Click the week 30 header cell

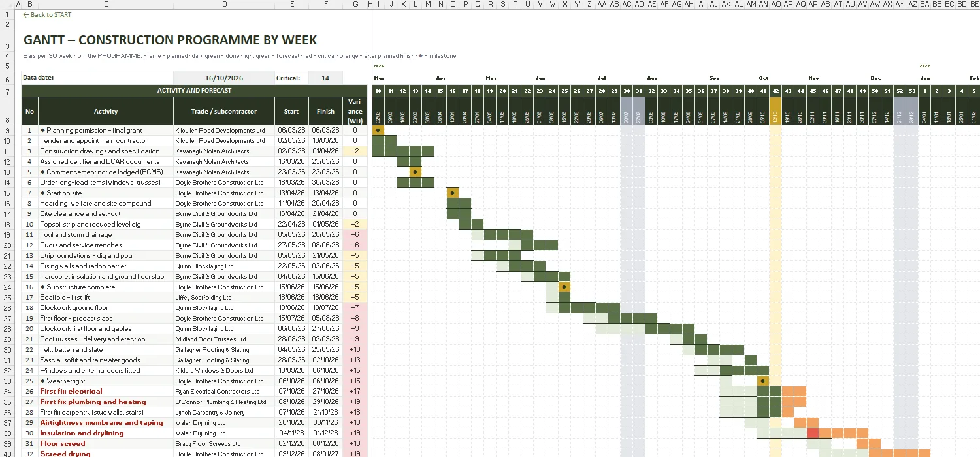coord(627,91)
